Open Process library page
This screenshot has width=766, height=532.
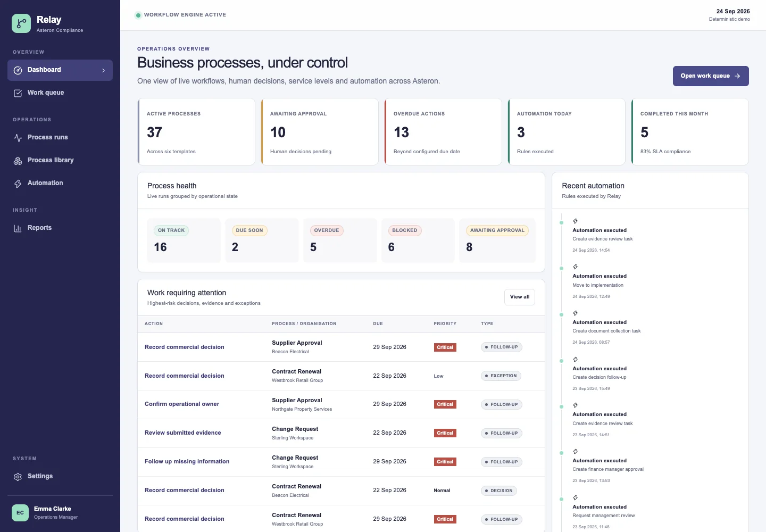pyautogui.click(x=60, y=161)
